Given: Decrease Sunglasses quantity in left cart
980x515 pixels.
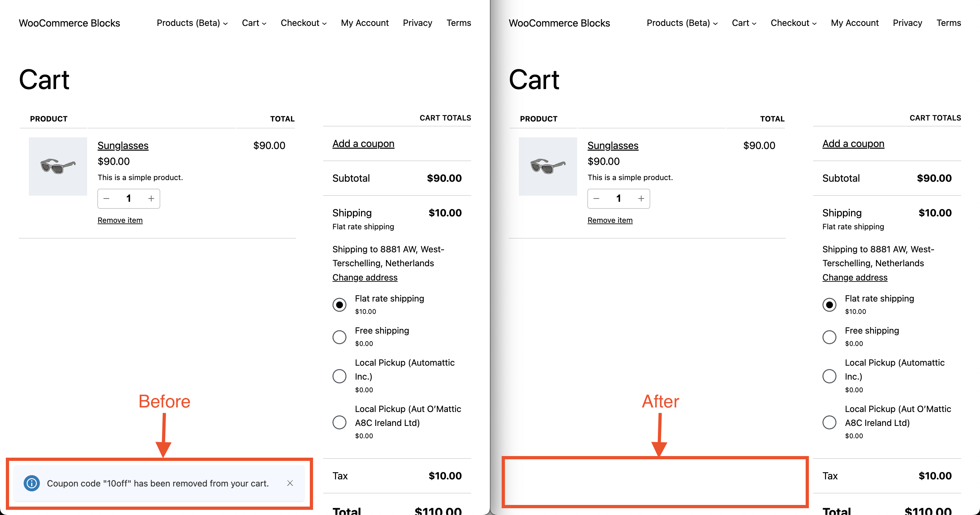Looking at the screenshot, I should [107, 199].
